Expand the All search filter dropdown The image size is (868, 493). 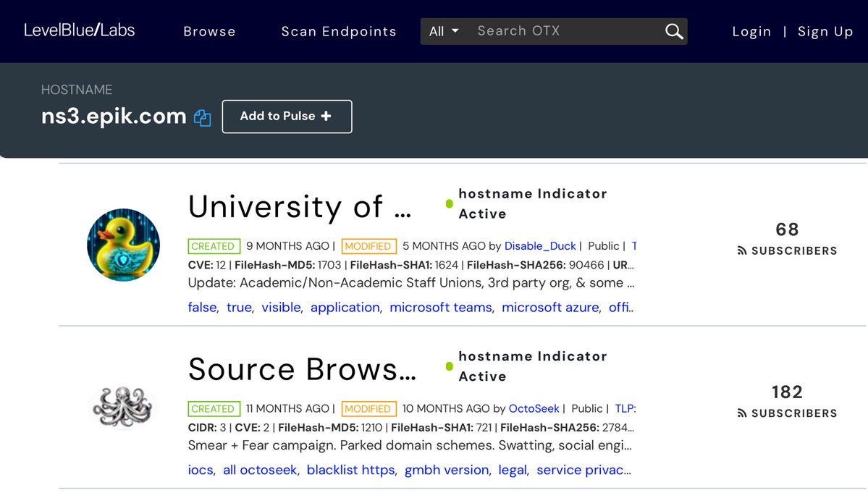point(444,31)
